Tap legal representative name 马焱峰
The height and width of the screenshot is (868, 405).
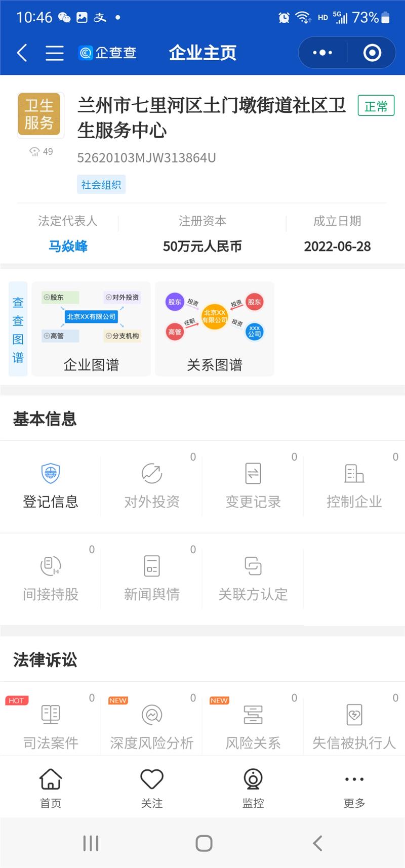[68, 246]
